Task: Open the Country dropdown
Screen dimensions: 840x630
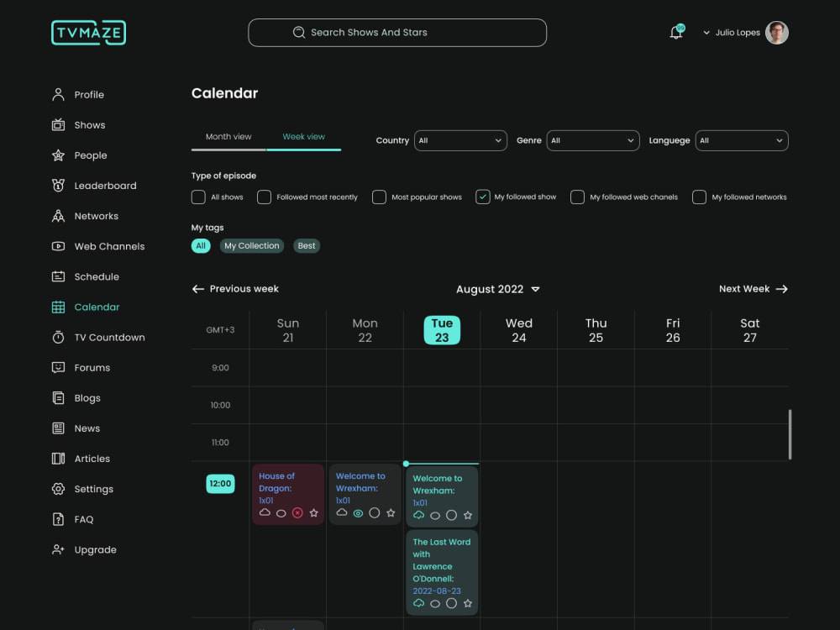Action: [460, 141]
